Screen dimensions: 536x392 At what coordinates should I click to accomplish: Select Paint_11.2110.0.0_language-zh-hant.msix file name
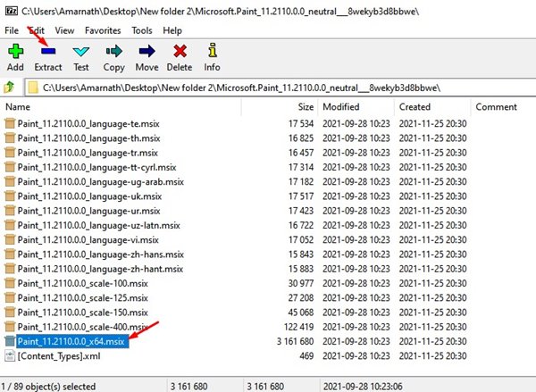pyautogui.click(x=100, y=269)
